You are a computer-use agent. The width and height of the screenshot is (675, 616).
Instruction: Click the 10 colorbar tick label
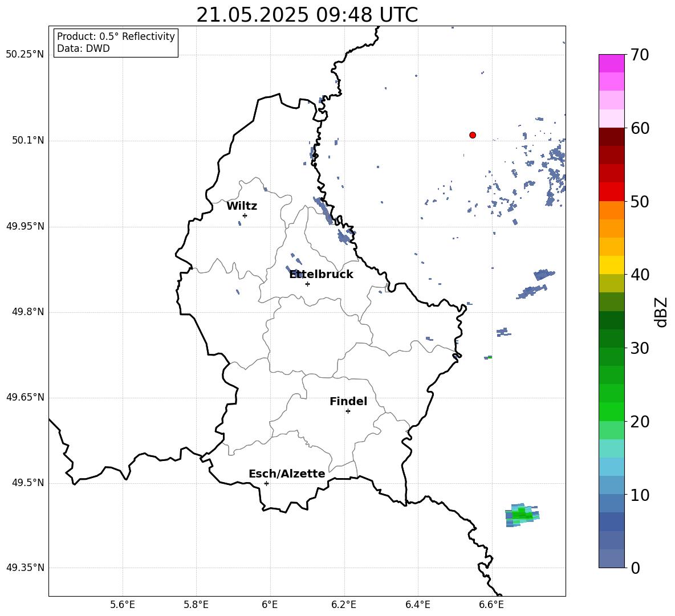point(640,495)
